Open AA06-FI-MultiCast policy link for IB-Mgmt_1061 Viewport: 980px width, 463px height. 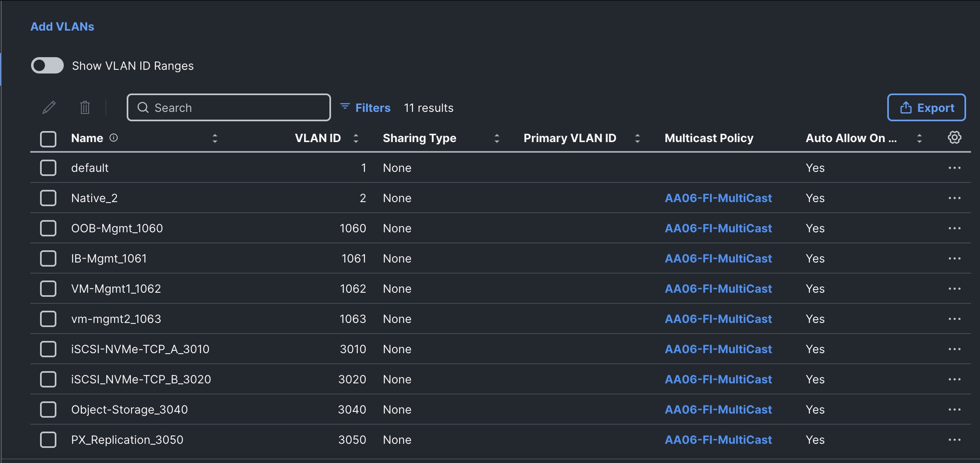(718, 258)
